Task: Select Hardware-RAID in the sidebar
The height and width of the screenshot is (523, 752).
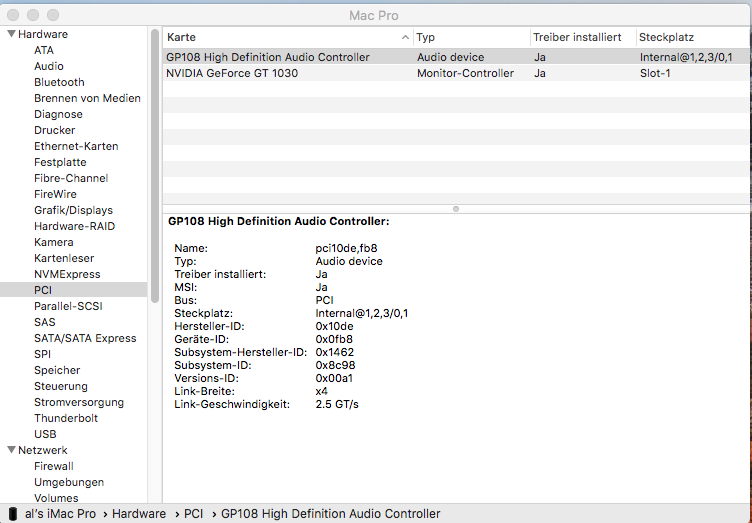Action: tap(74, 226)
